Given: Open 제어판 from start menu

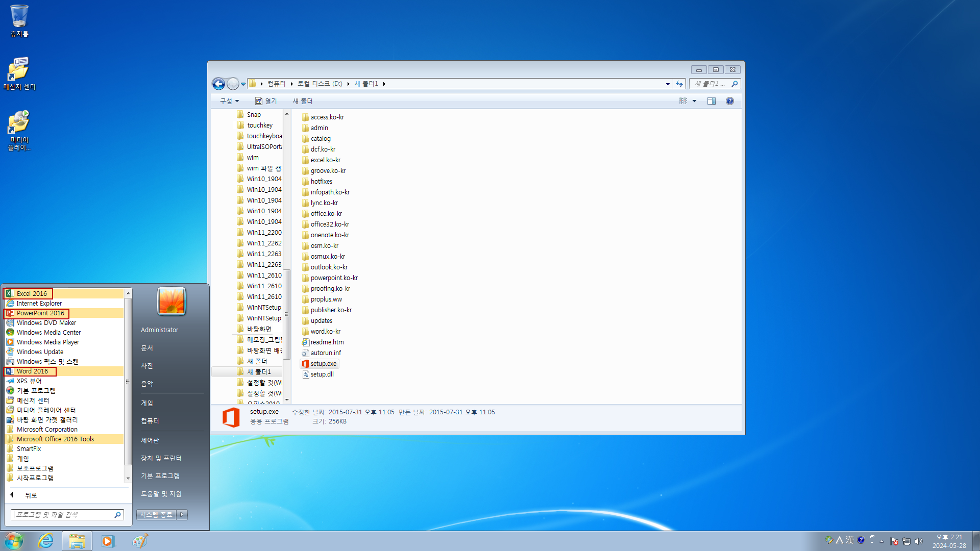Looking at the screenshot, I should pyautogui.click(x=150, y=440).
